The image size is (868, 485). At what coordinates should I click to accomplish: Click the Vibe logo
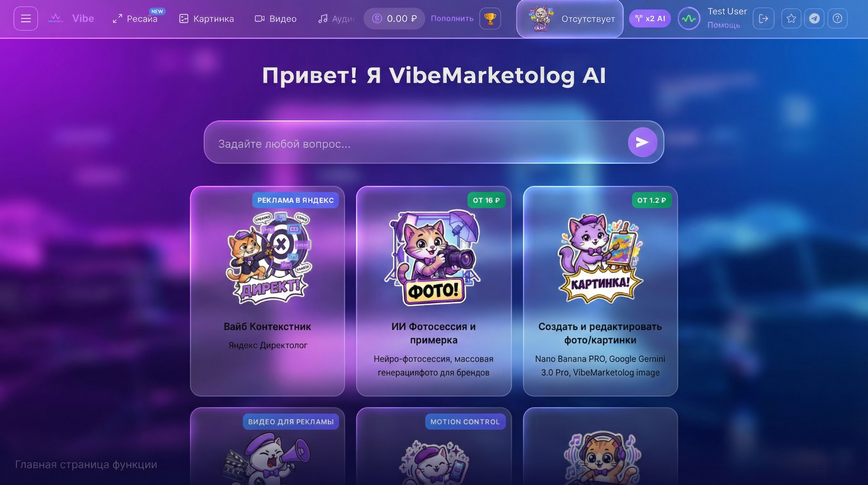(x=71, y=19)
